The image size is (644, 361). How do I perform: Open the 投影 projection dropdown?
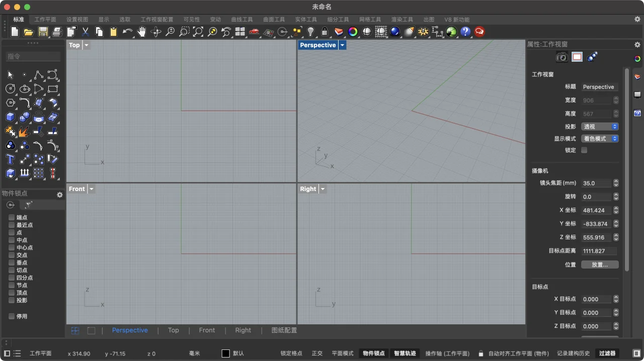point(600,127)
